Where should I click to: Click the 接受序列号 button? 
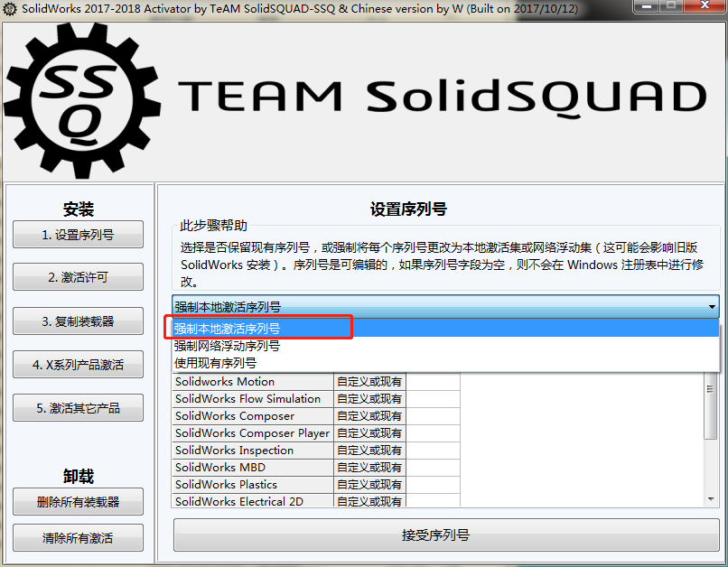[x=446, y=535]
